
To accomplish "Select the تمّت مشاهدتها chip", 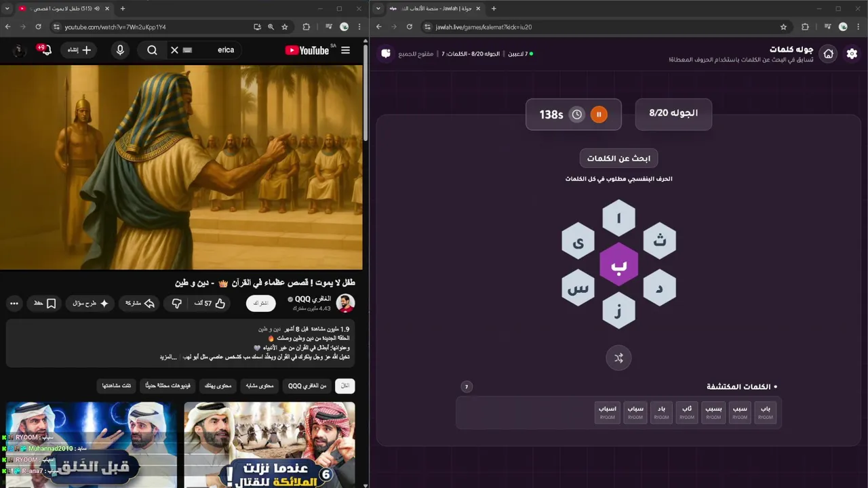I will 117,386.
